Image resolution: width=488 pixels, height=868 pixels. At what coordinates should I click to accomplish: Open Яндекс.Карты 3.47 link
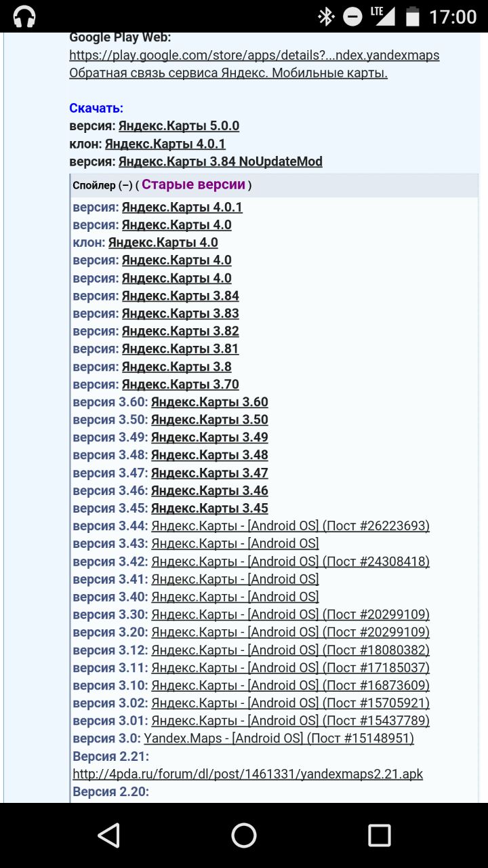pyautogui.click(x=209, y=473)
